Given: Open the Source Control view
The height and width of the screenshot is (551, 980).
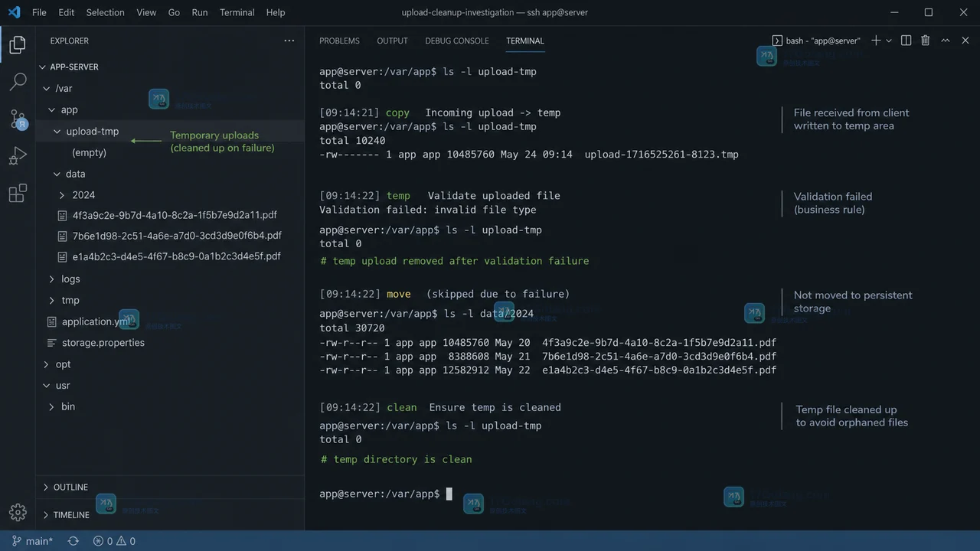Looking at the screenshot, I should click(x=18, y=119).
